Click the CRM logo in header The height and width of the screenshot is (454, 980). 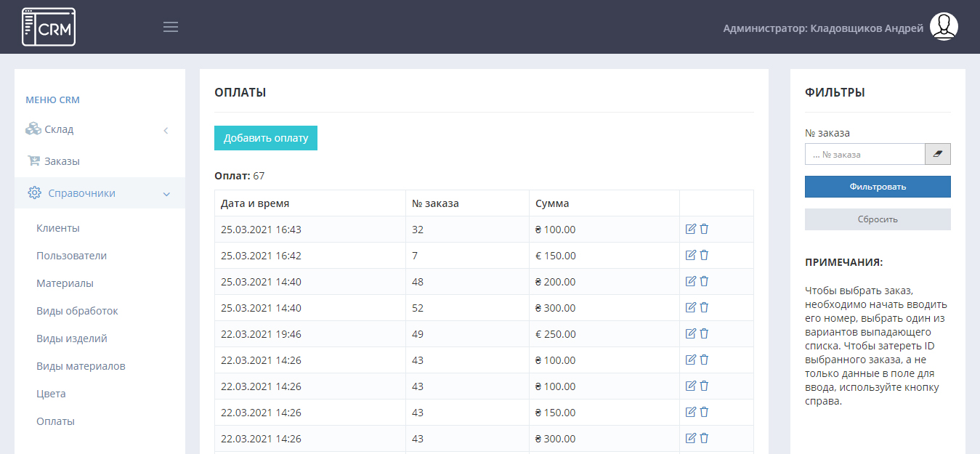pyautogui.click(x=49, y=27)
